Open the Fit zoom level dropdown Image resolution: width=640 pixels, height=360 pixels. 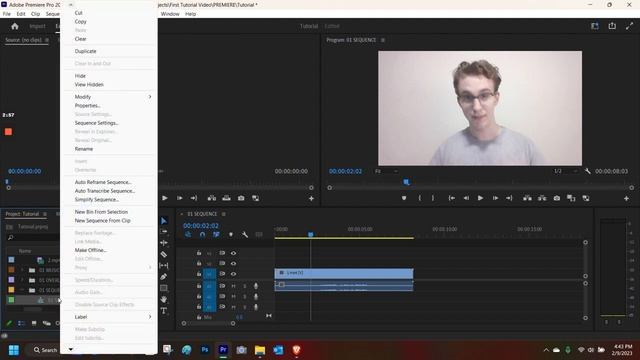tap(386, 171)
